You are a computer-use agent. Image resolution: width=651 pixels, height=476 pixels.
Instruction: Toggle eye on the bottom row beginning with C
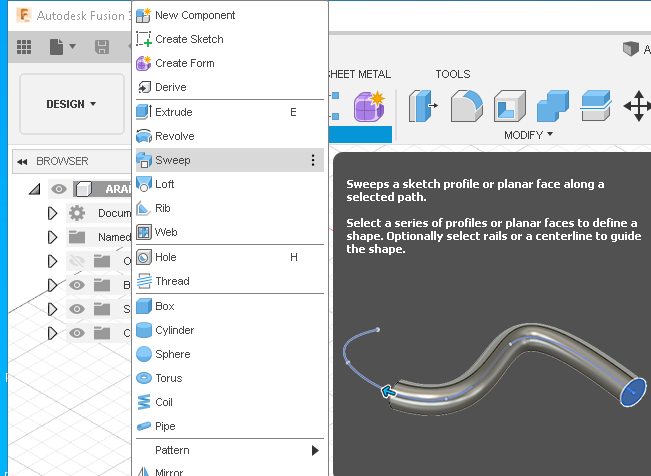point(77,333)
